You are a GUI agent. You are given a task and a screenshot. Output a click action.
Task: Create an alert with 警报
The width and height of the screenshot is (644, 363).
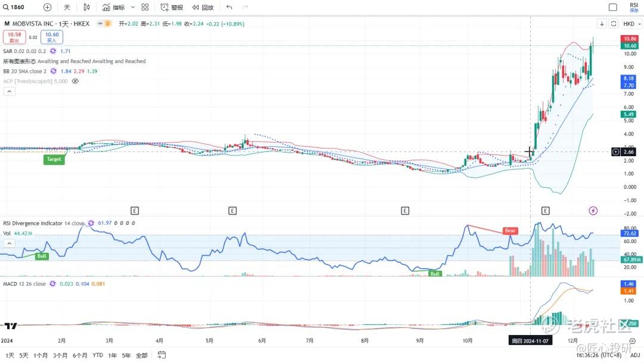coord(172,7)
